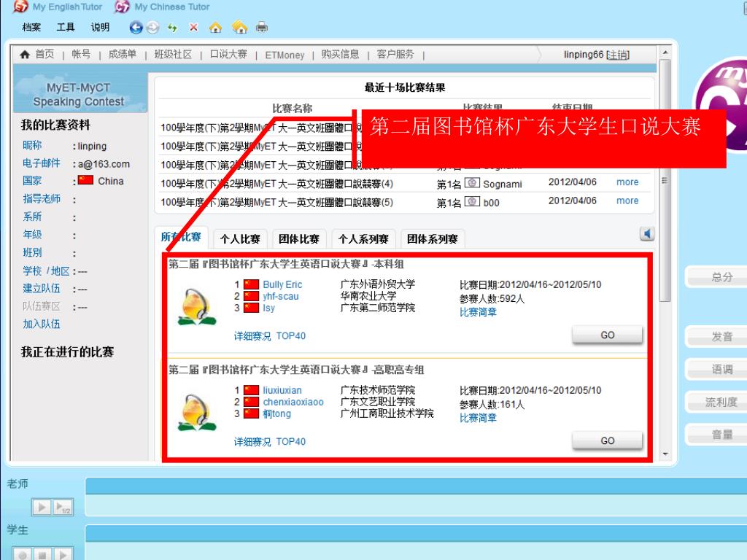The width and height of the screenshot is (747, 560).
Task: Click the double-house icon in toolbar
Action: [x=239, y=27]
